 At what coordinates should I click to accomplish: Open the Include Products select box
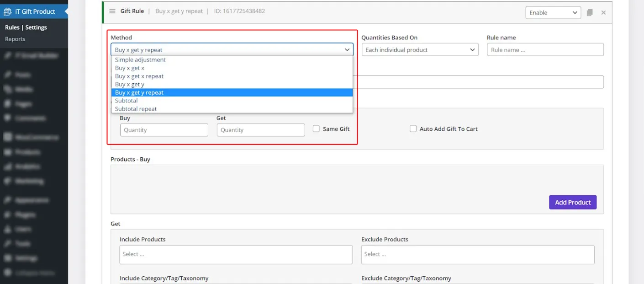(236, 254)
